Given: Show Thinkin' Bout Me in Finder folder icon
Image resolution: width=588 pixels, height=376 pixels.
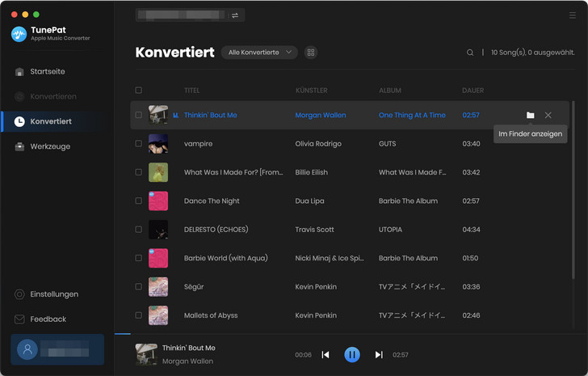Looking at the screenshot, I should 530,115.
